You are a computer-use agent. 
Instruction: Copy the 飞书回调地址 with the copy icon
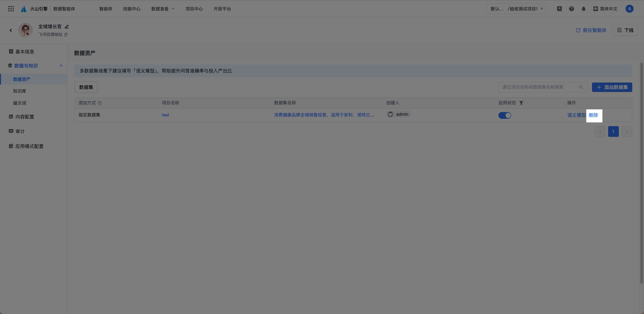66,35
